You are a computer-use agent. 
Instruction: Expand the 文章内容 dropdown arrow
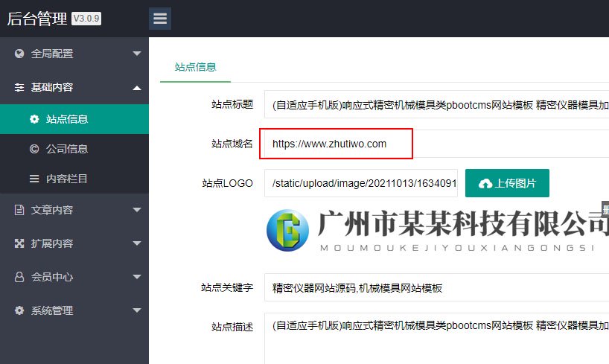click(x=136, y=210)
